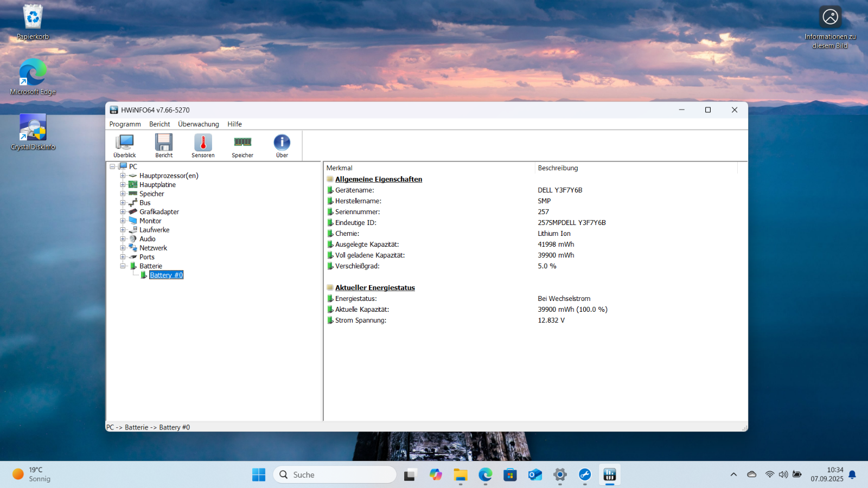868x488 pixels.
Task: Click the Über info icon
Action: pos(282,145)
